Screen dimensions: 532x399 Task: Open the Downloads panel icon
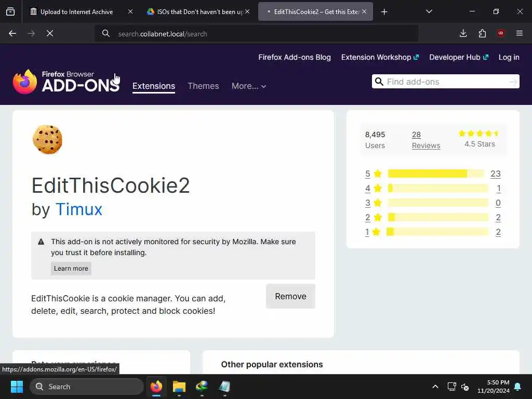pos(463,33)
